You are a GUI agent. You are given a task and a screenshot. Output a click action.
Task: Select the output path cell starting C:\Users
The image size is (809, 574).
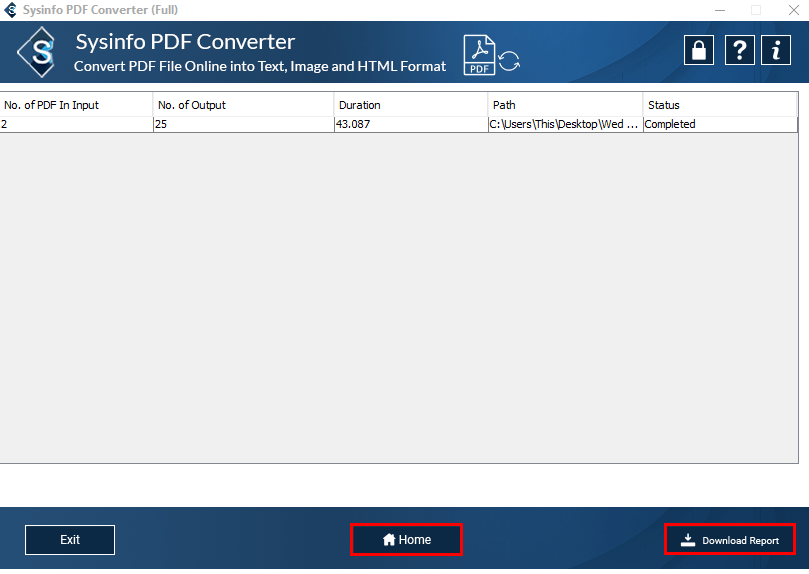(564, 125)
